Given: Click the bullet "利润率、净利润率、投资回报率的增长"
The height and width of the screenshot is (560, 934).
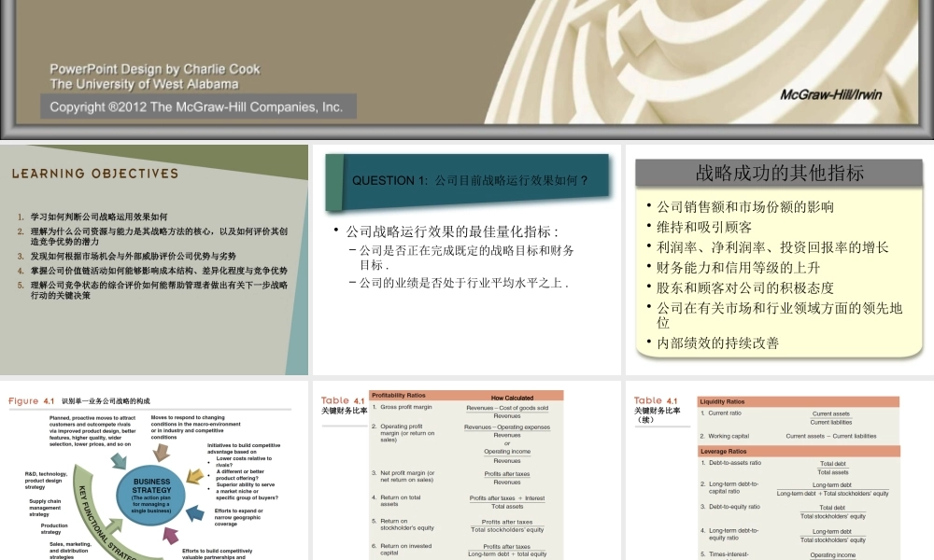Looking at the screenshot, I should pos(772,247).
